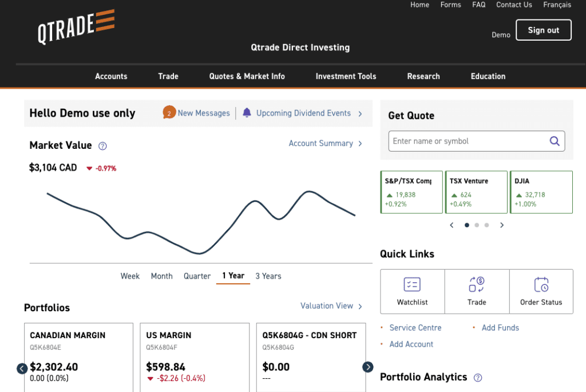586x392 pixels.
Task: Click the Upcoming Dividend Events bell icon
Action: 247,113
